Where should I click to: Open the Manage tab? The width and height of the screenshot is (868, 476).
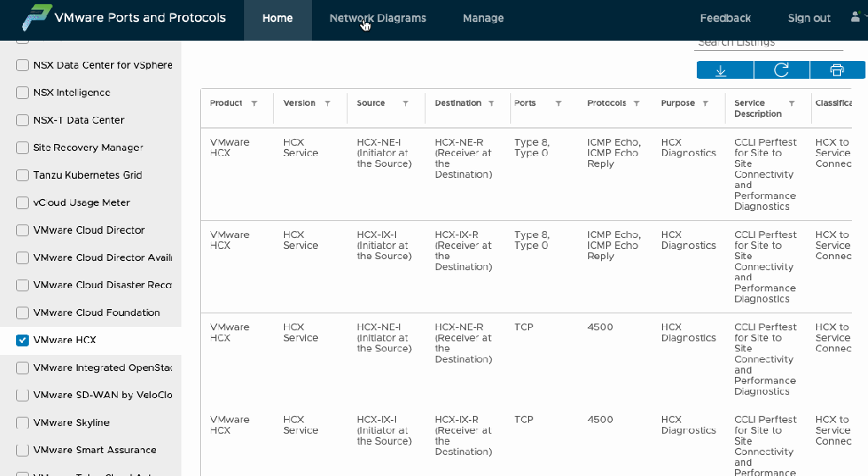[x=483, y=19]
